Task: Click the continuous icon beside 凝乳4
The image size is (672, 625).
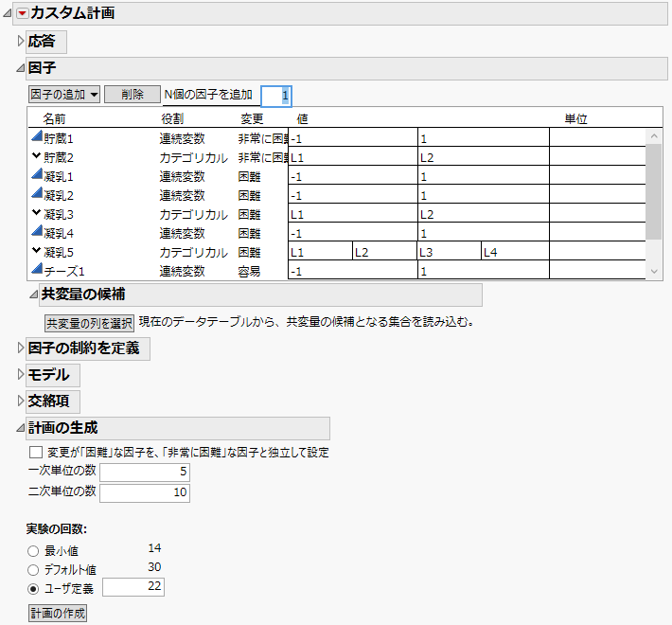Action: coord(37,231)
